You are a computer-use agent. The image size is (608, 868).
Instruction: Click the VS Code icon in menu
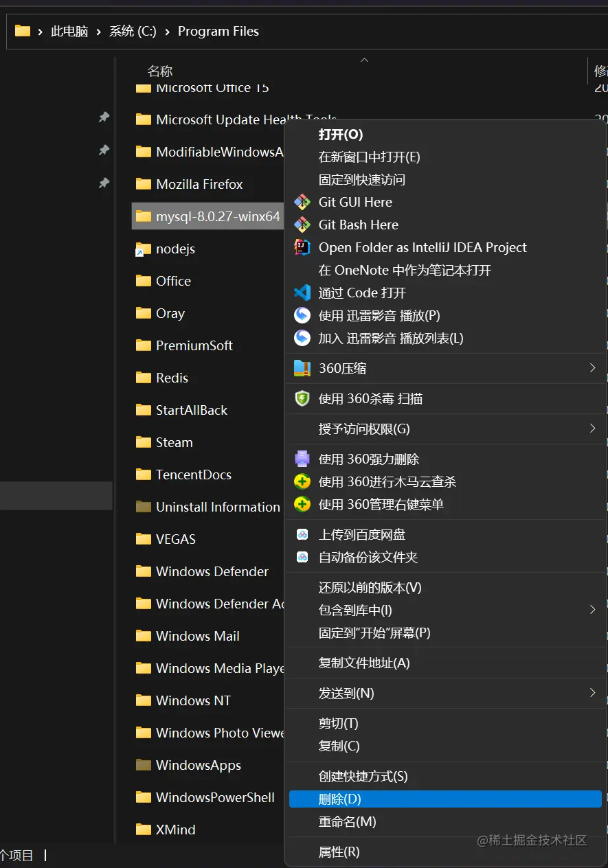[x=302, y=293]
